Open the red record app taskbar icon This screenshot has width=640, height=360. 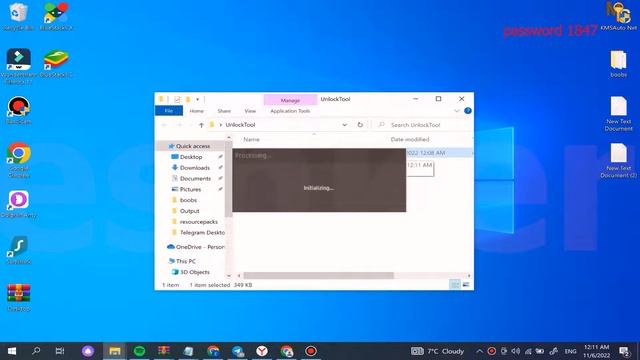click(311, 351)
